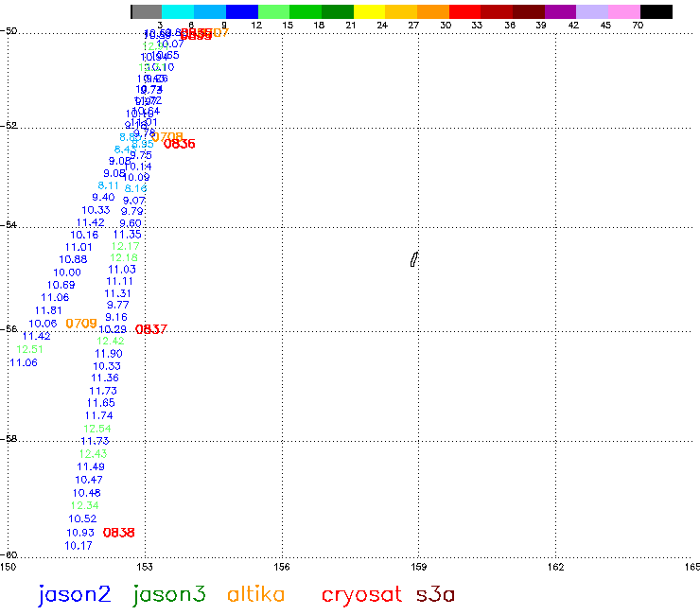This screenshot has width=700, height=615.
Task: Select the 10.69 data value
Action: coord(61,285)
